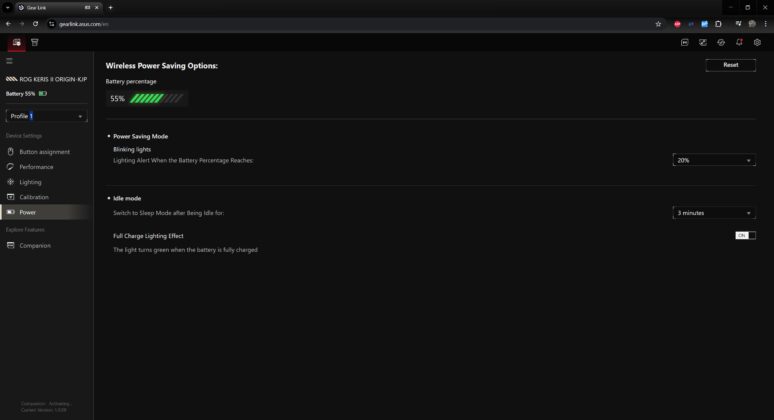Open the Companion feature page
774x420 pixels.
[35, 245]
